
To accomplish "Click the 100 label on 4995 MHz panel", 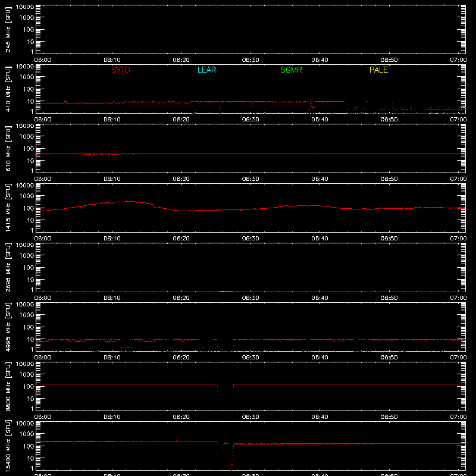I will [x=29, y=327].
